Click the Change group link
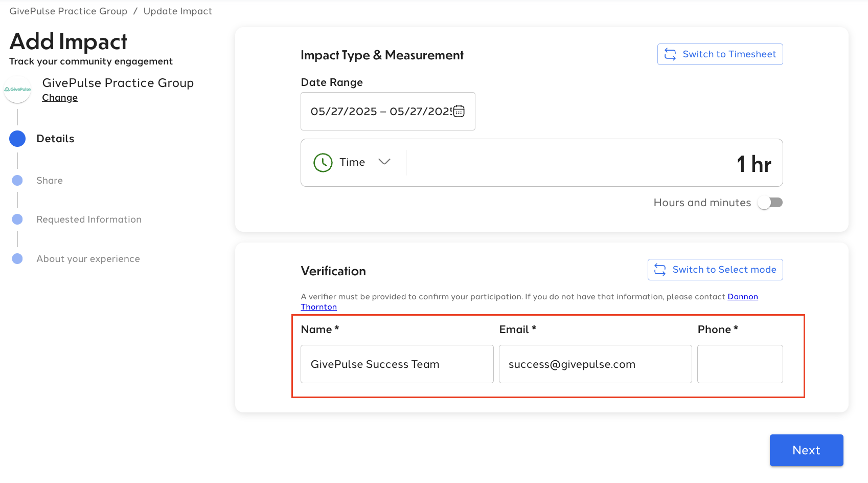This screenshot has height=483, width=868. pyautogui.click(x=60, y=98)
